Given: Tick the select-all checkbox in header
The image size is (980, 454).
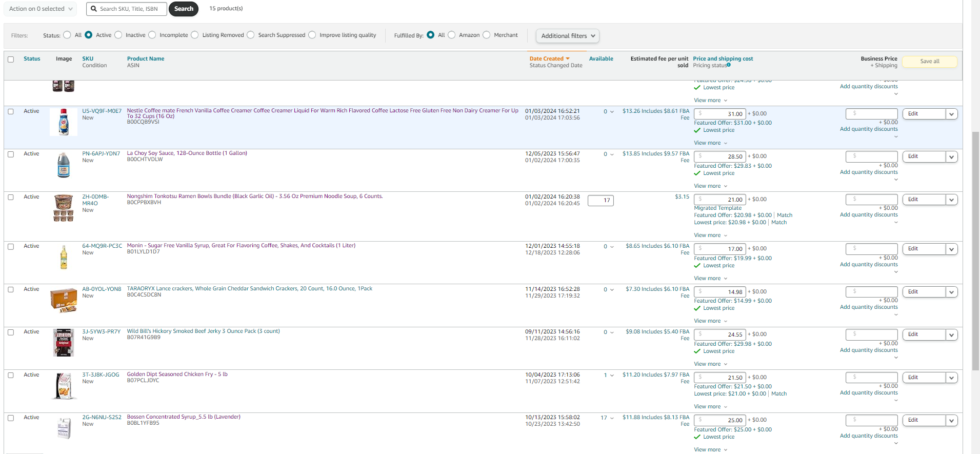Looking at the screenshot, I should coord(11,60).
